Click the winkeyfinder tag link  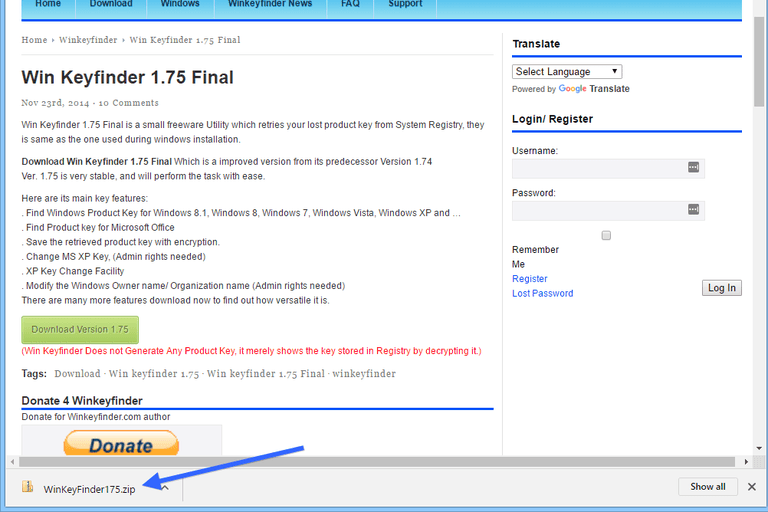(364, 374)
